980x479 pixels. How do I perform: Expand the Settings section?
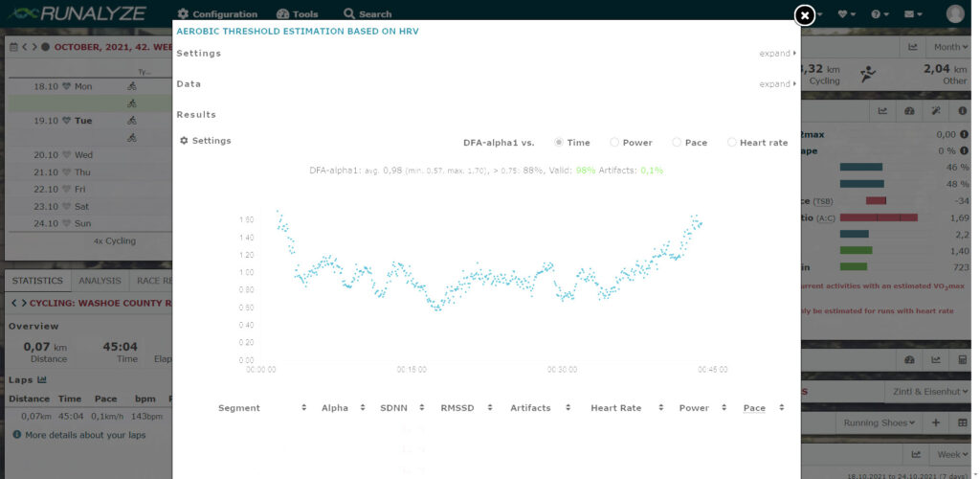[777, 54]
